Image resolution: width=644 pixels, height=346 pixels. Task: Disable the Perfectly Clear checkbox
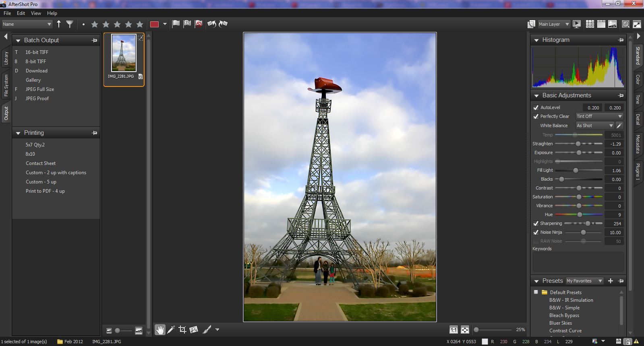(536, 116)
